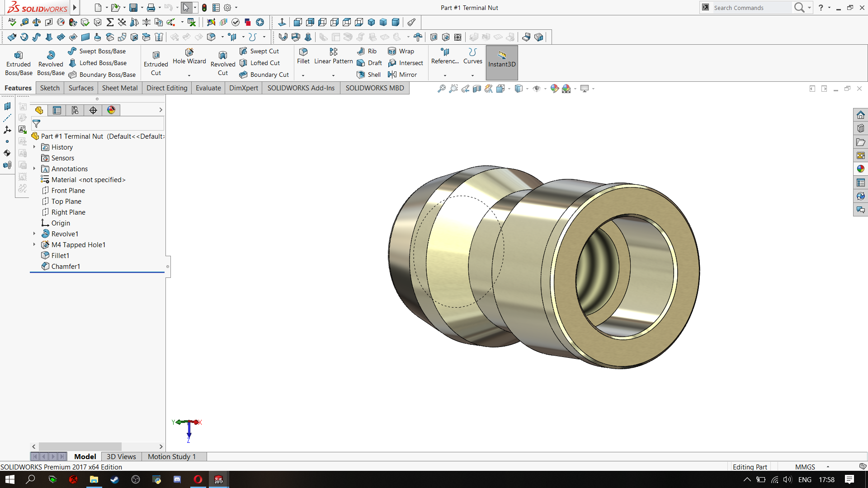Switch to the Sketch tab
The width and height of the screenshot is (868, 488).
click(50, 88)
